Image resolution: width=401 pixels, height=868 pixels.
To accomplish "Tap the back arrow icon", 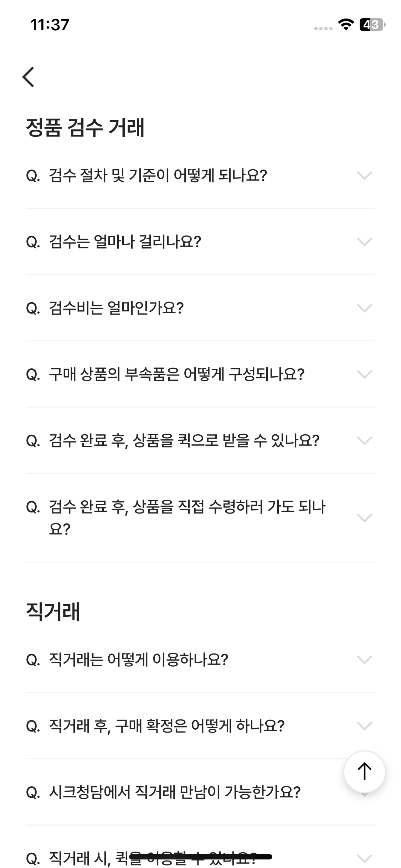I will pos(29,77).
